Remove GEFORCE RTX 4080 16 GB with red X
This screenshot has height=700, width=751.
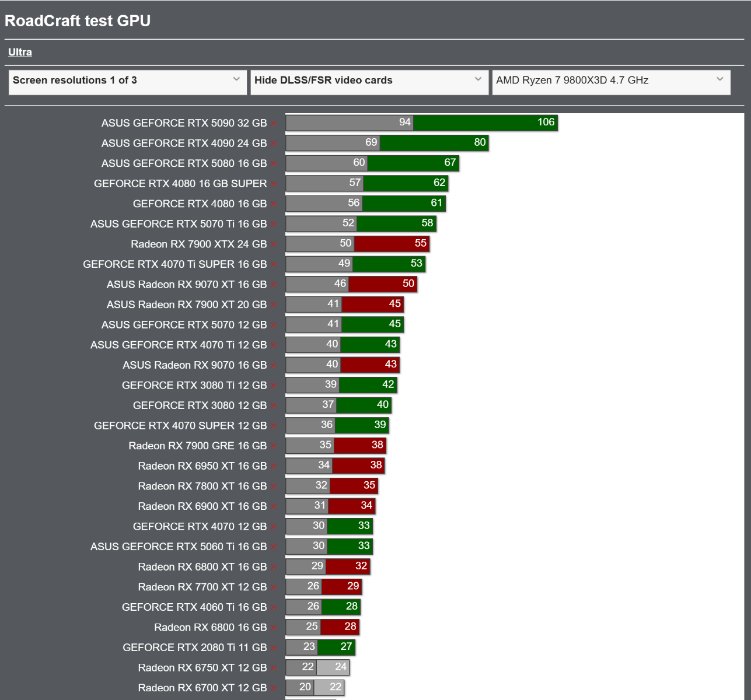273,204
